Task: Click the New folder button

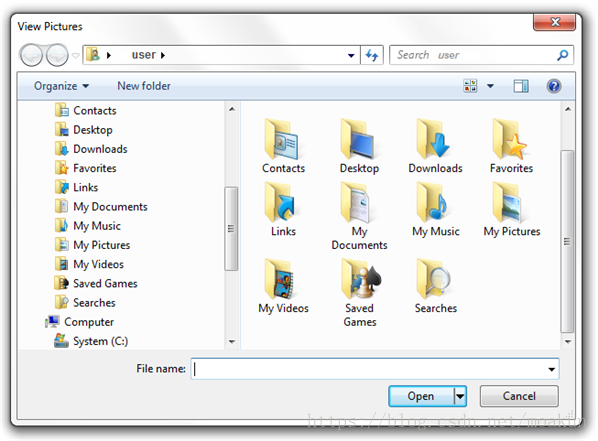Action: pos(144,86)
